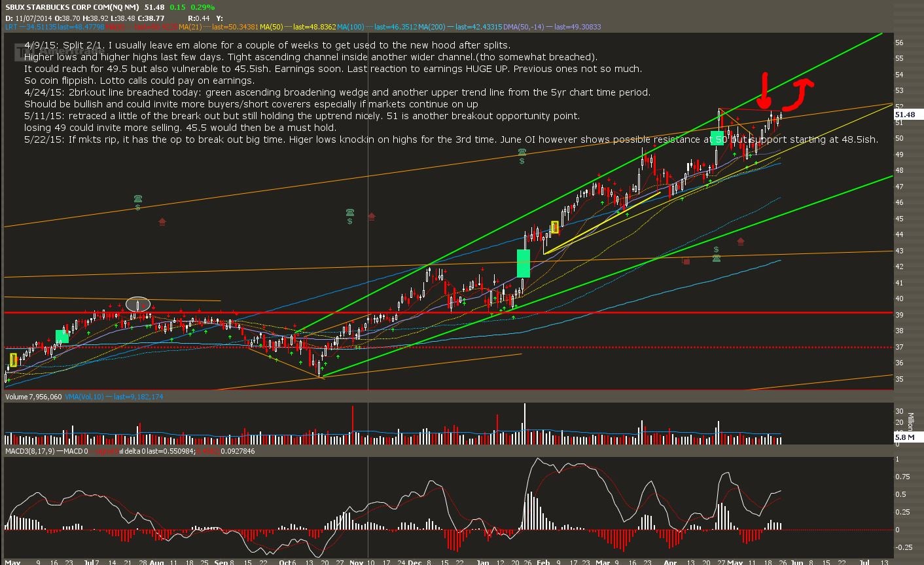924x565 pixels.
Task: Click the 30 volume axis label
Action: click(899, 411)
